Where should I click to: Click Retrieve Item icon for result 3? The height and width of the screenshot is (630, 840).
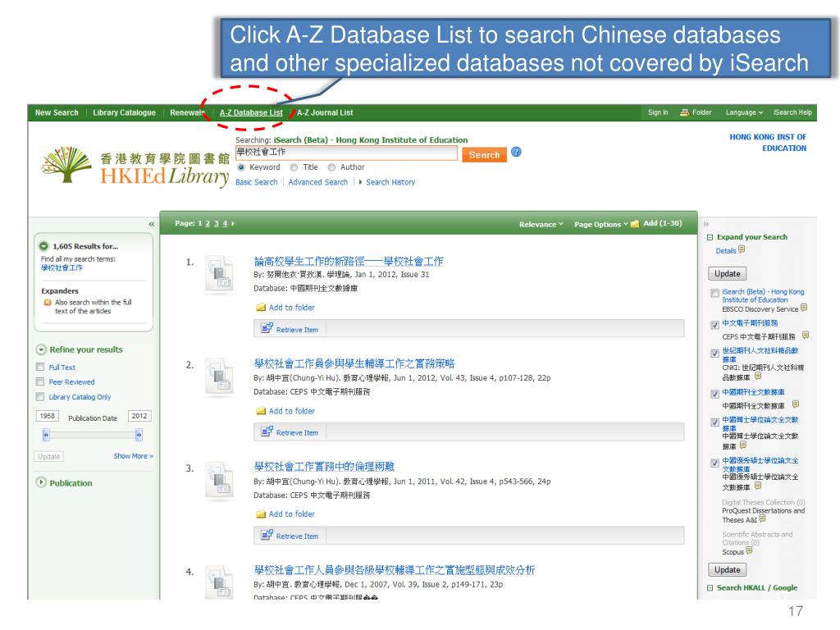coord(267,535)
